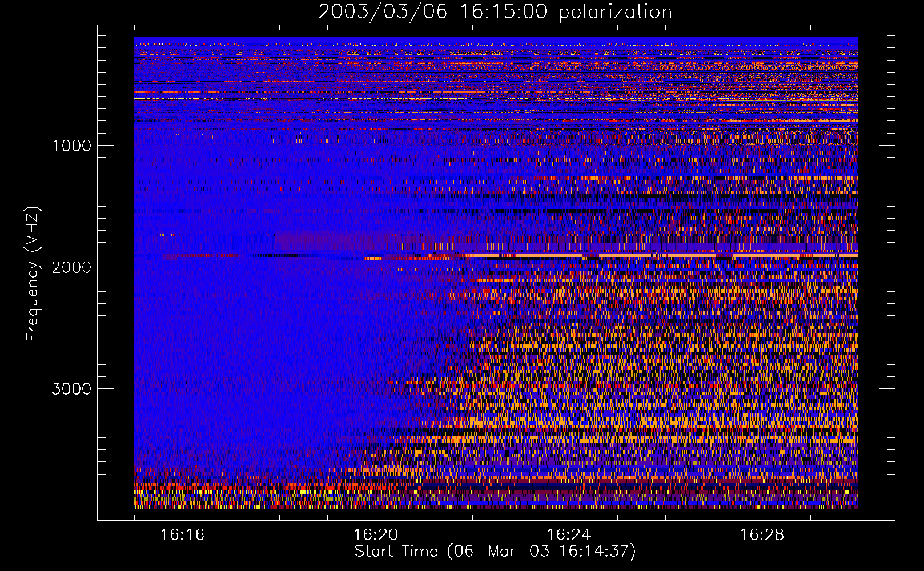Click the bright white emission band near 2000 MHz

click(x=662, y=255)
